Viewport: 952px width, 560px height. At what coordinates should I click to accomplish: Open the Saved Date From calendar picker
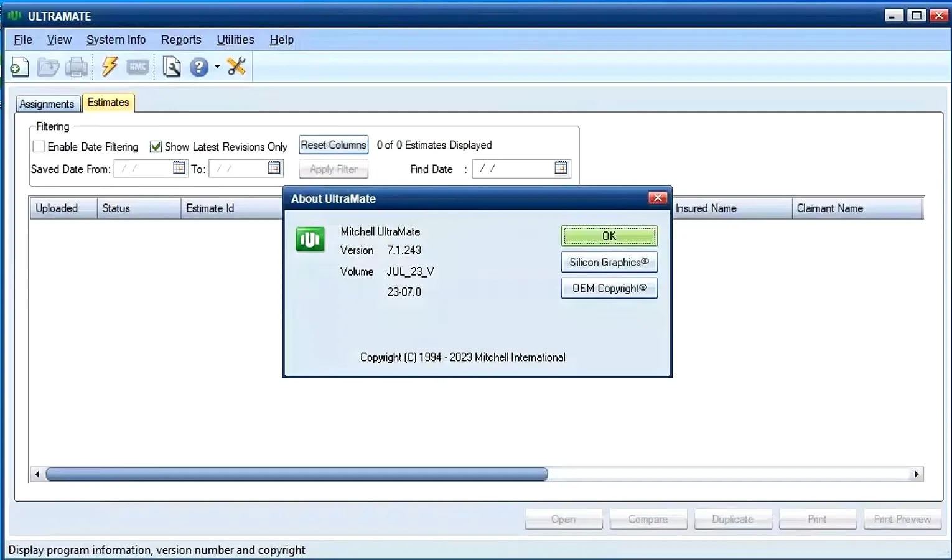click(179, 167)
